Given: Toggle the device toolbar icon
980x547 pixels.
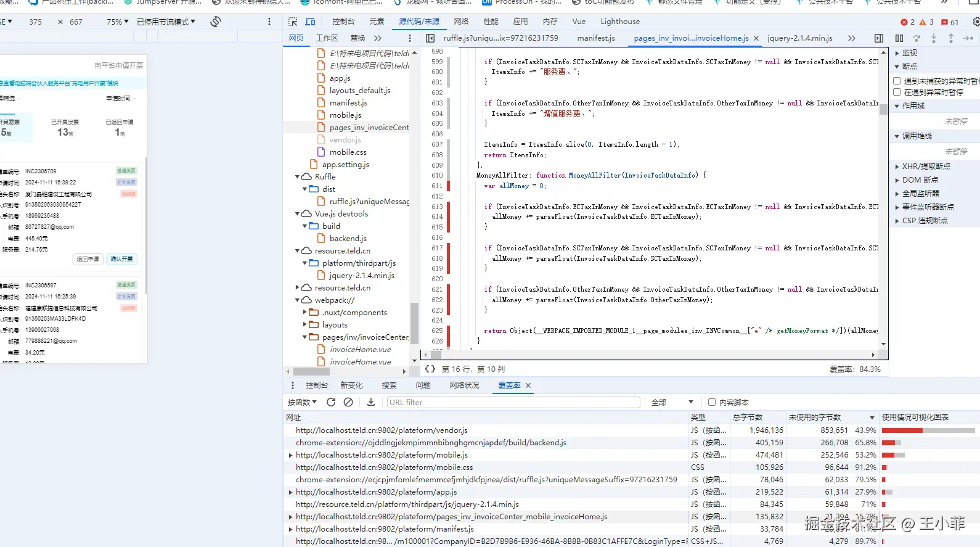Looking at the screenshot, I should coord(310,22).
